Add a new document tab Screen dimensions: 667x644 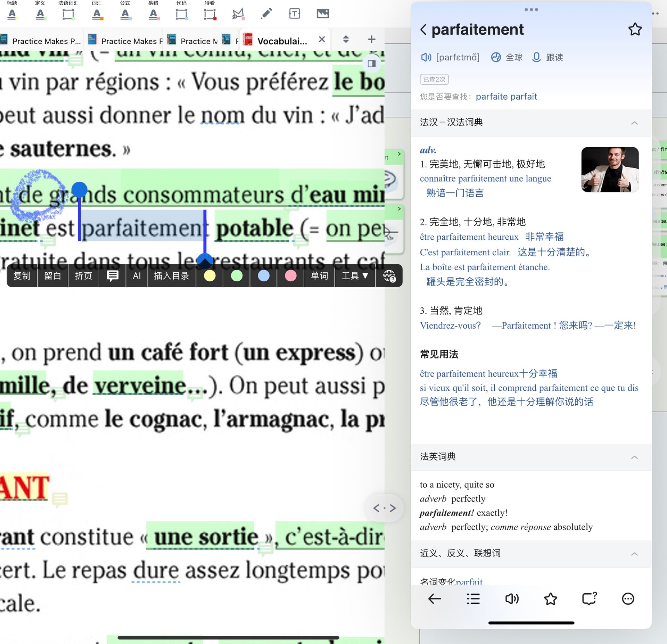pos(371,39)
